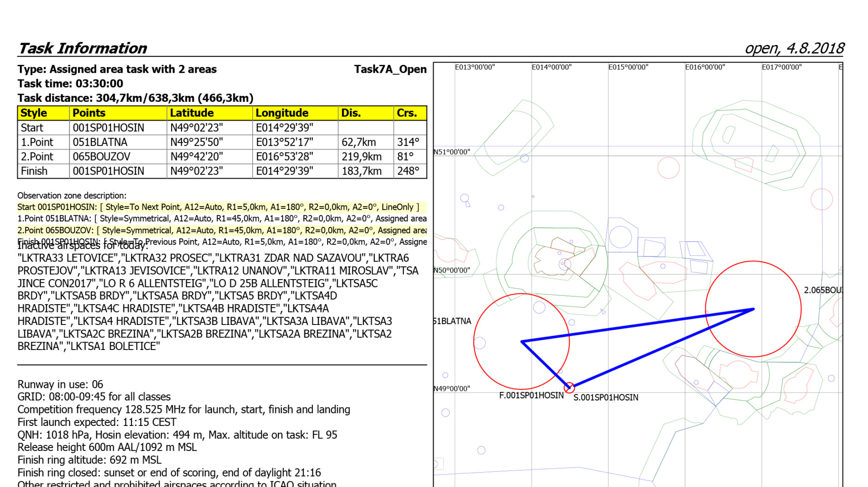
Task: Click the E015°00'00" longitude label on map
Action: click(x=628, y=67)
